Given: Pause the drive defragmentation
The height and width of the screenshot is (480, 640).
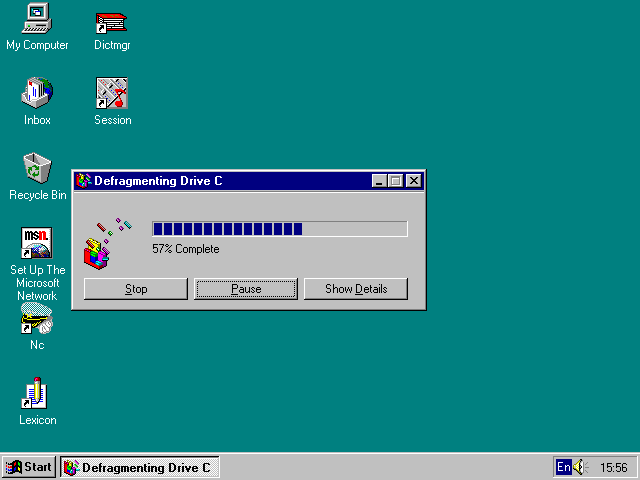Looking at the screenshot, I should 246,289.
